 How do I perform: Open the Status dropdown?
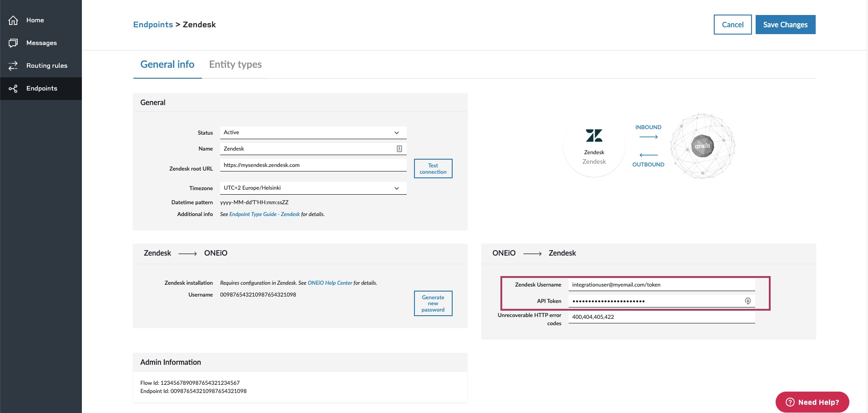(313, 132)
